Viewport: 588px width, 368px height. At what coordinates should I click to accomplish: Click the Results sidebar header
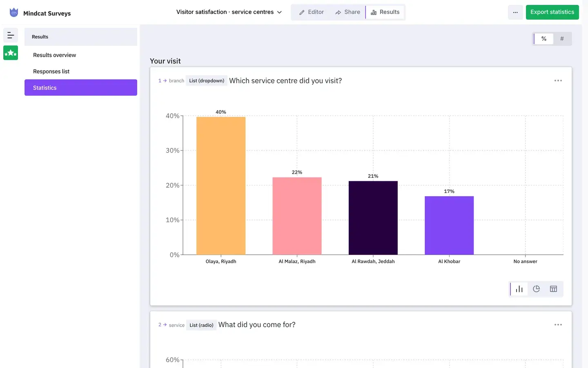pyautogui.click(x=81, y=37)
